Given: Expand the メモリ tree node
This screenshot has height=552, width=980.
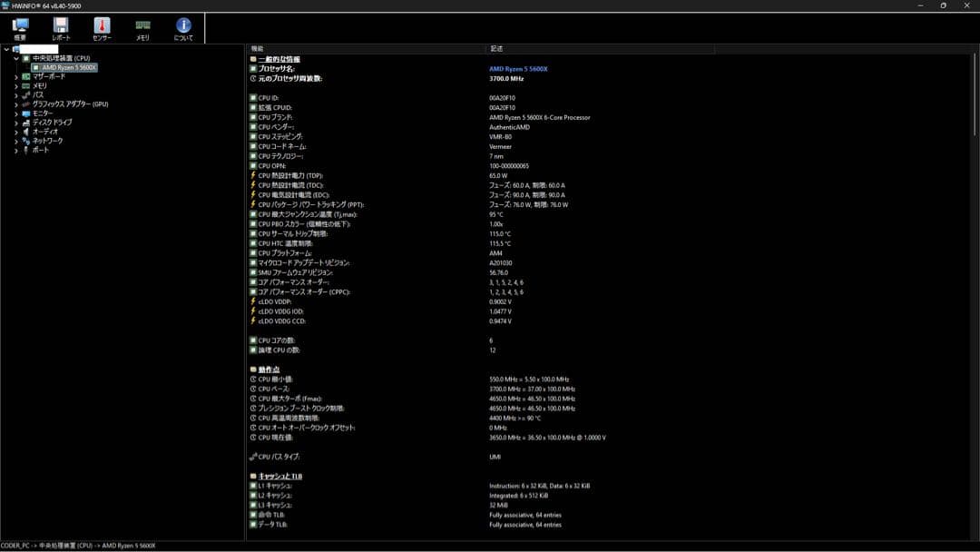Looking at the screenshot, I should (16, 85).
